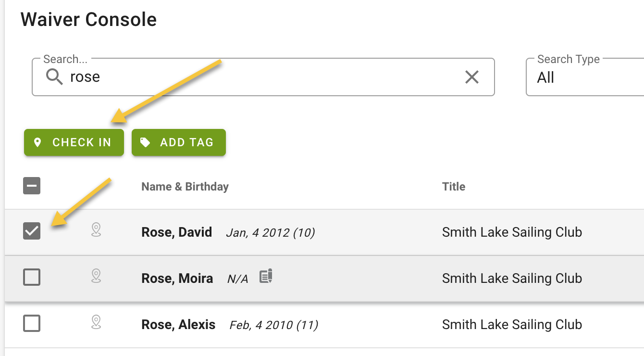Click location pin icon beside Rose, Moira
Image resolution: width=644 pixels, height=356 pixels.
[96, 276]
